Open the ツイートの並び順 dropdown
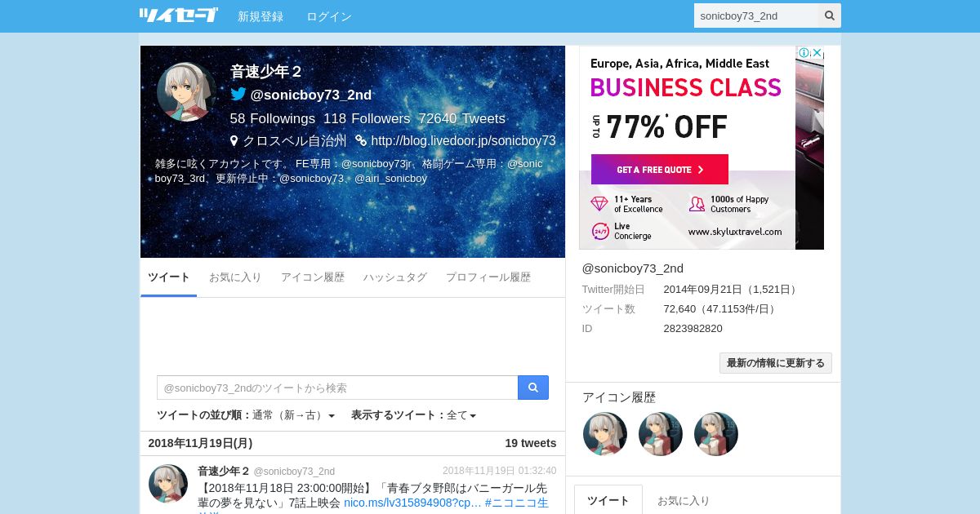This screenshot has width=980, height=514. [246, 415]
